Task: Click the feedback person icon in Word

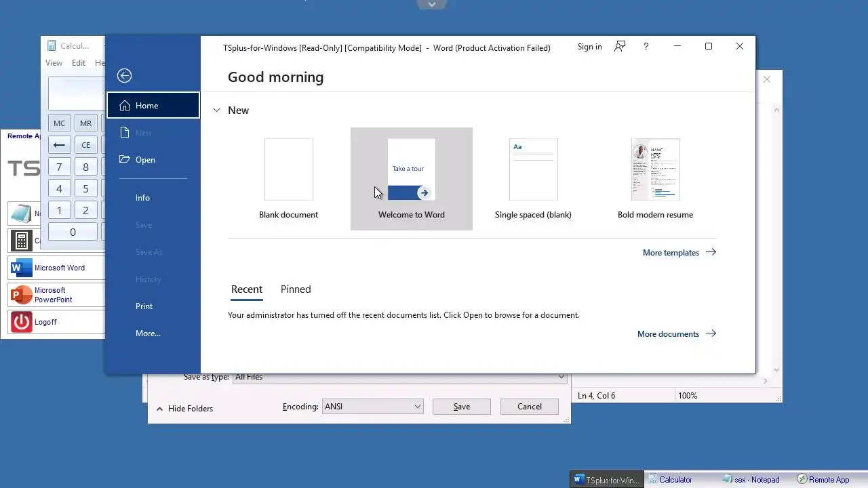Action: (x=620, y=46)
